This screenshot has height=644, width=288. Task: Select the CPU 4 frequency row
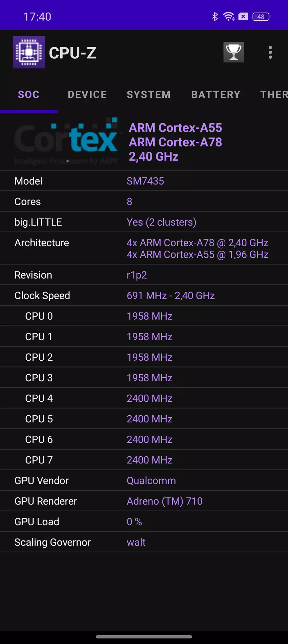pyautogui.click(x=144, y=398)
